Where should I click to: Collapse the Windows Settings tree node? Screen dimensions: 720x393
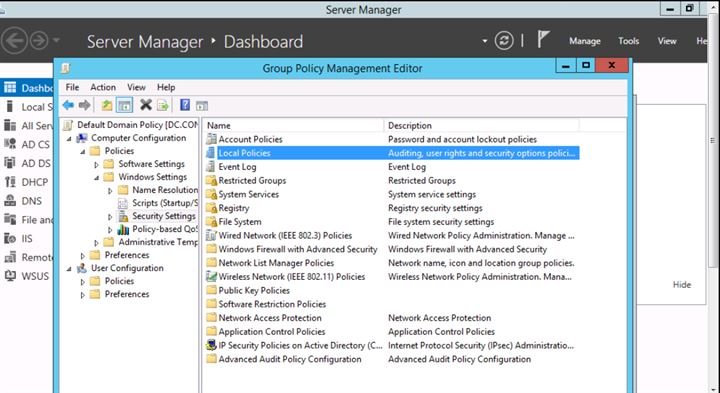[x=96, y=177]
